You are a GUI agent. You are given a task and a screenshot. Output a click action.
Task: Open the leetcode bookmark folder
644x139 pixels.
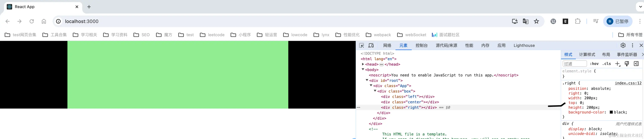[x=212, y=35]
